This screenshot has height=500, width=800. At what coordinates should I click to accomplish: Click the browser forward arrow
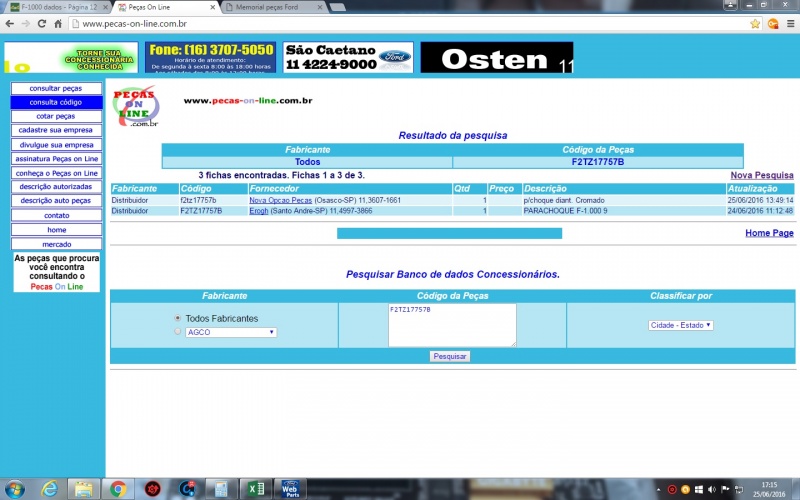click(x=26, y=23)
